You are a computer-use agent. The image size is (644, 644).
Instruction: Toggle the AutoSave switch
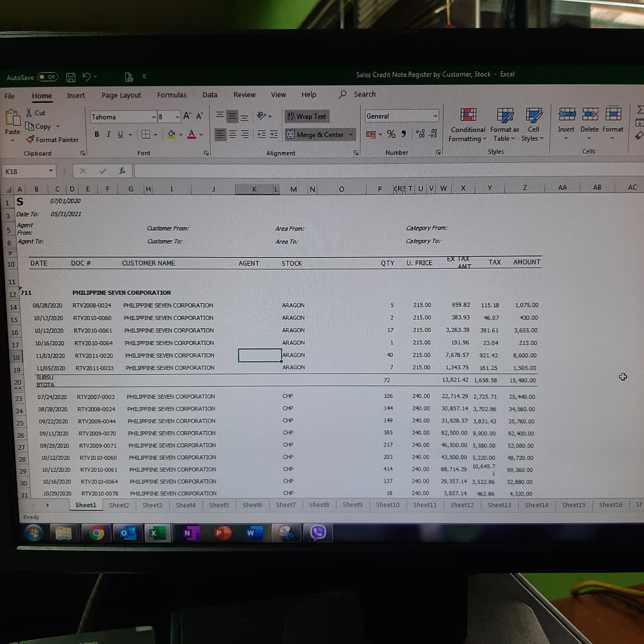click(x=48, y=77)
